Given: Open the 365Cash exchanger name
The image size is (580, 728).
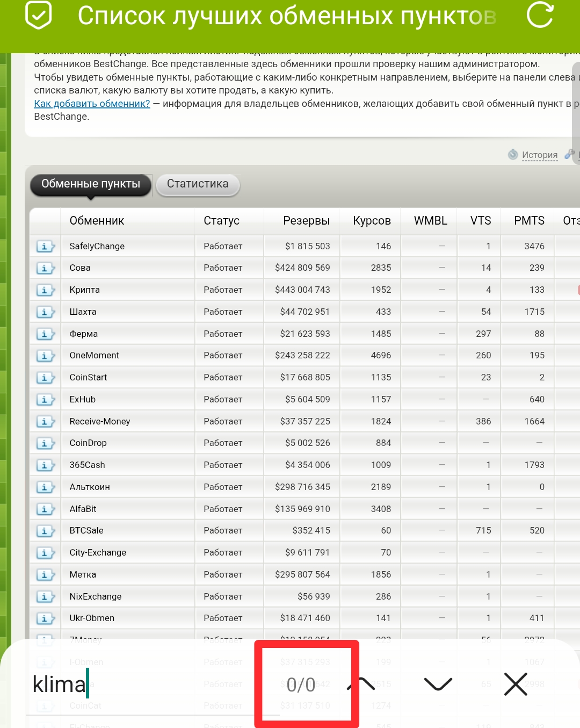Looking at the screenshot, I should [x=87, y=465].
